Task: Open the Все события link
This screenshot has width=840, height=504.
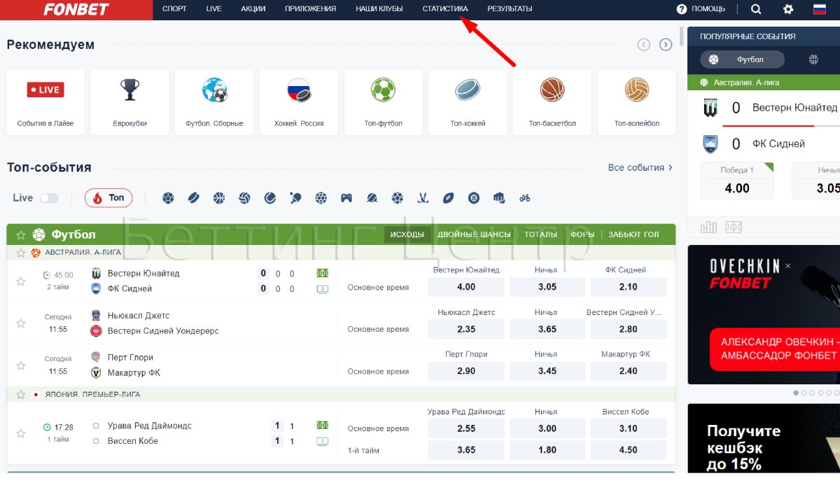Action: pos(640,168)
